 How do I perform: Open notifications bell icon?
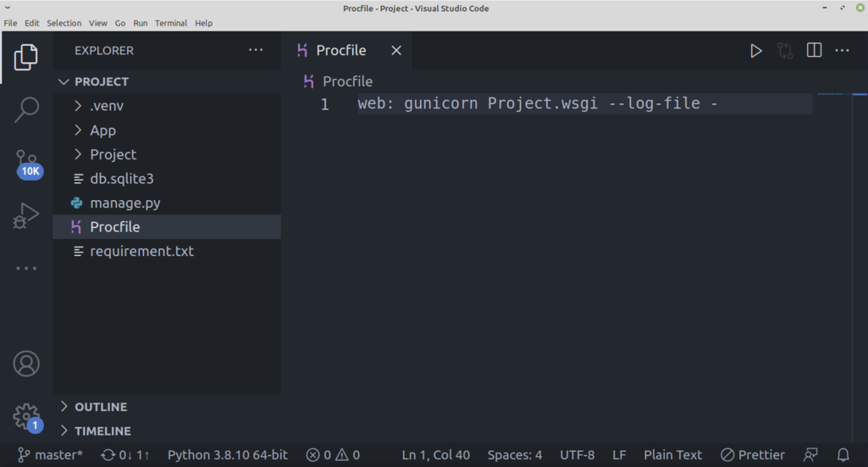tap(843, 455)
